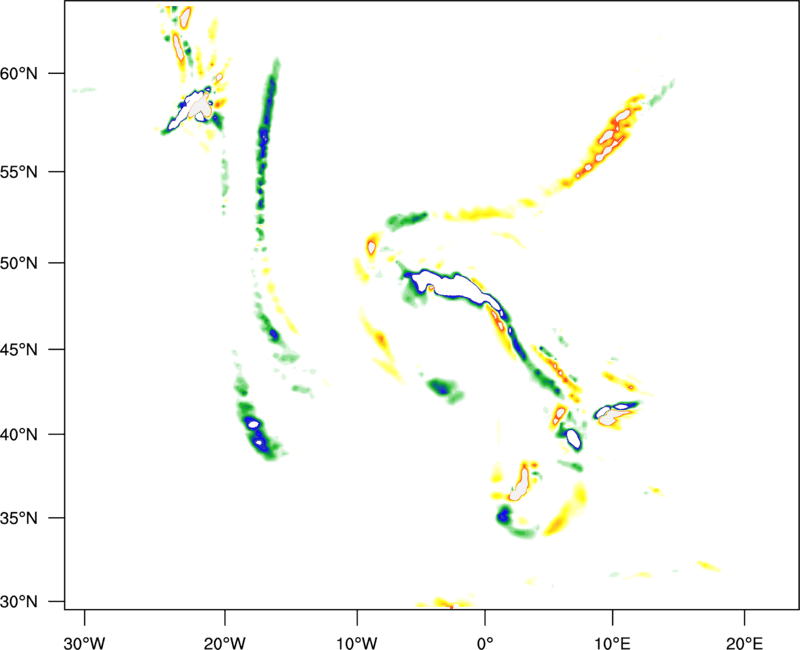Click the 20°E longitude label
The width and height of the screenshot is (800, 650).
(x=744, y=643)
